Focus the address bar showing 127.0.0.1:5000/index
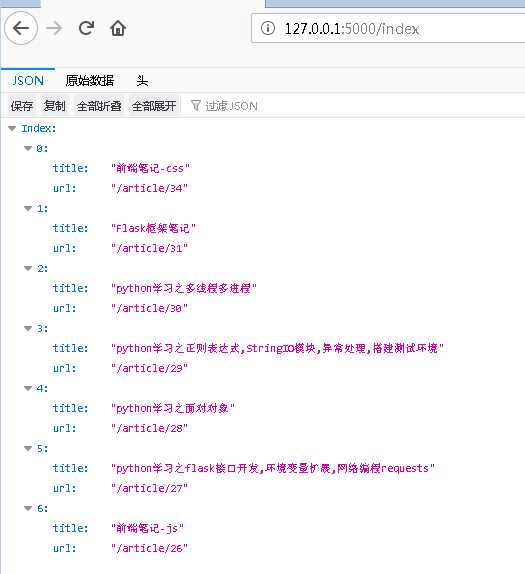Viewport: 525px width, 574px height. coord(388,29)
